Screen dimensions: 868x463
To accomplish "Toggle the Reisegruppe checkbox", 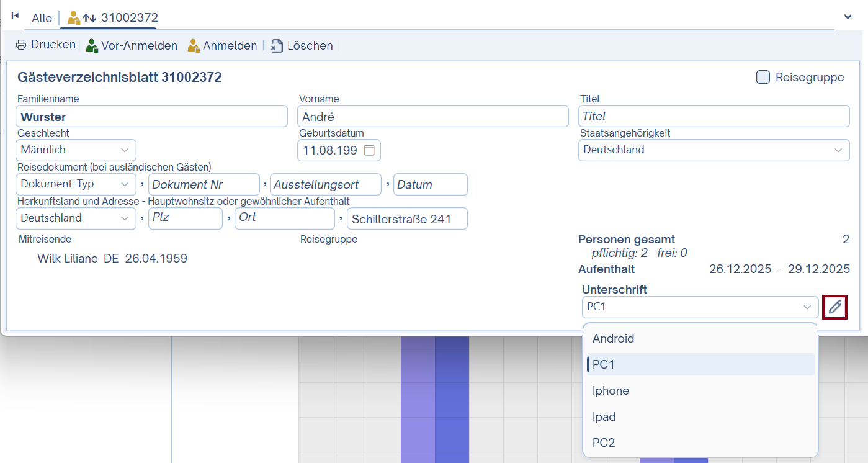I will coord(763,78).
